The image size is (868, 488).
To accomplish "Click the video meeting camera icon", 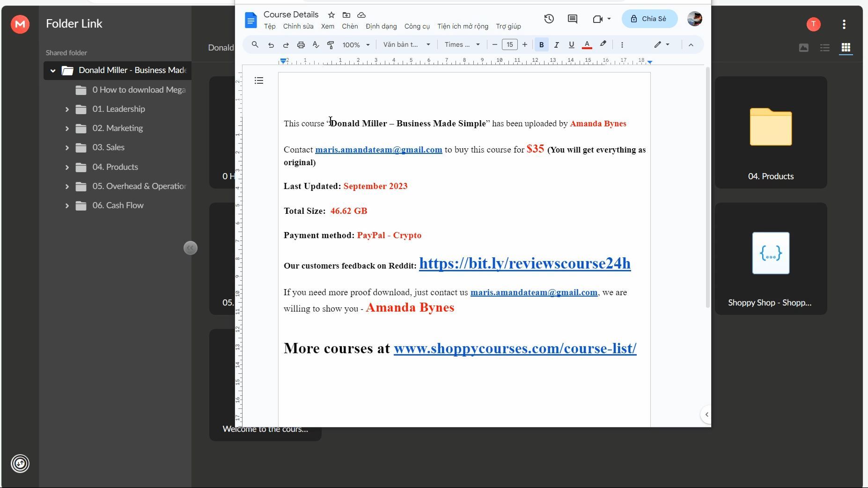I will point(597,19).
